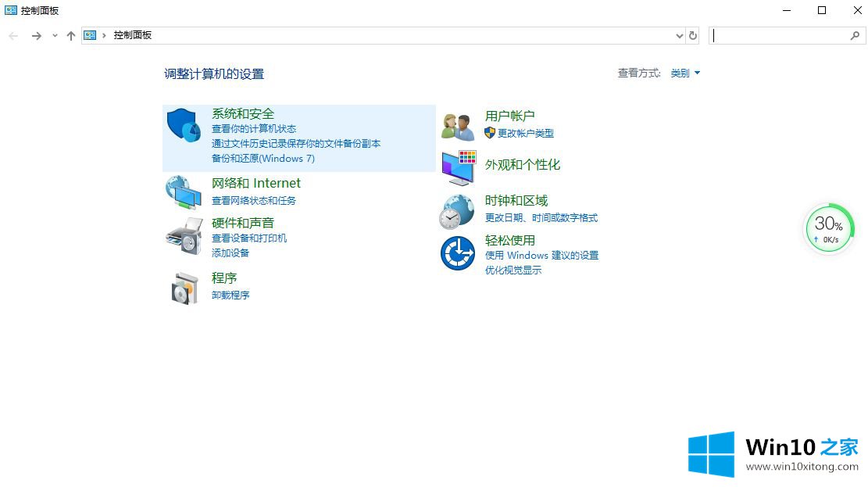Open the Programs disc box icon
The image size is (868, 487).
184,288
